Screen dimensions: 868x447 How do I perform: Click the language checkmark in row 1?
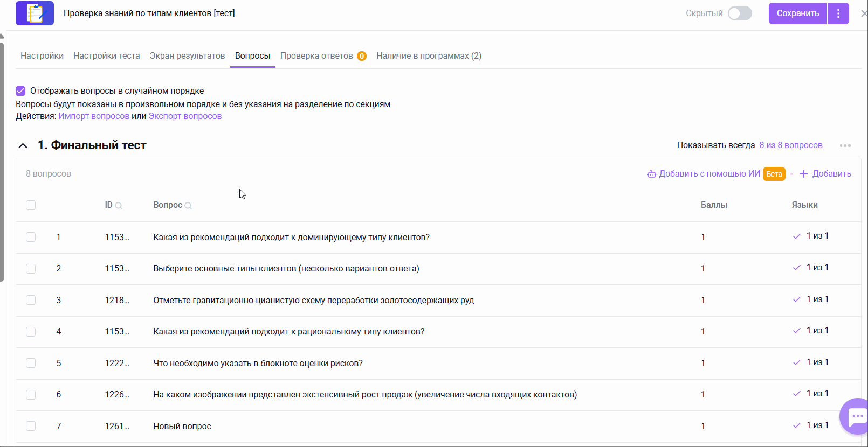pos(797,236)
